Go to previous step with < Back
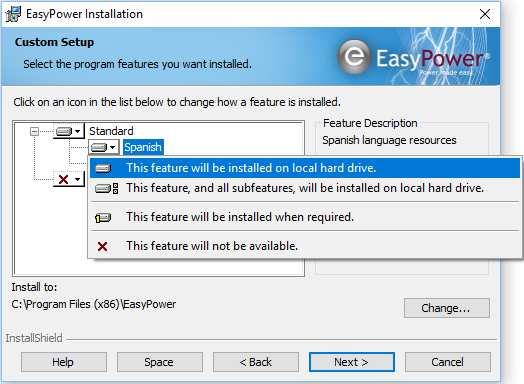The height and width of the screenshot is (384, 524). pos(256,362)
